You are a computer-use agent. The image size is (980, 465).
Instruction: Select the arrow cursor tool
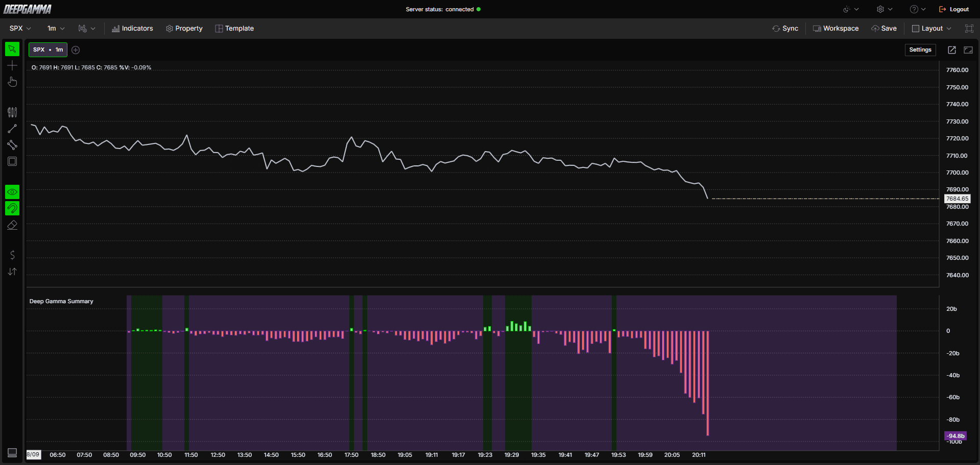pyautogui.click(x=12, y=49)
